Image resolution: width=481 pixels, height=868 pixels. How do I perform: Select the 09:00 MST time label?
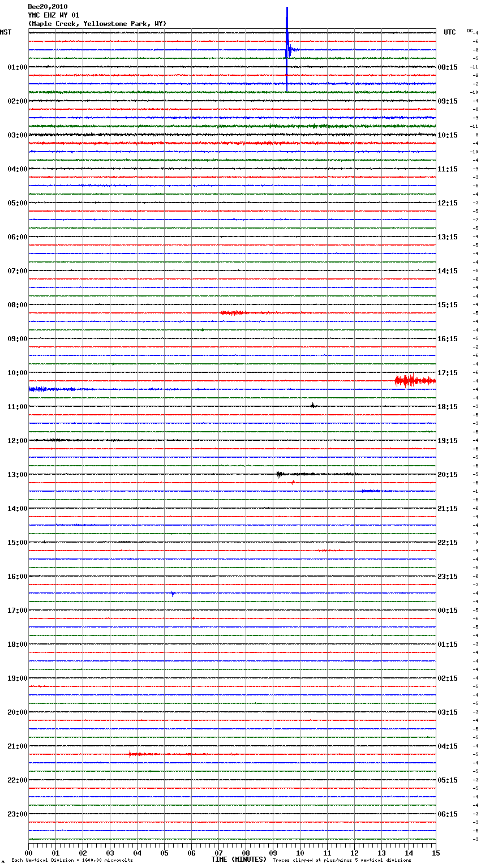(18, 339)
